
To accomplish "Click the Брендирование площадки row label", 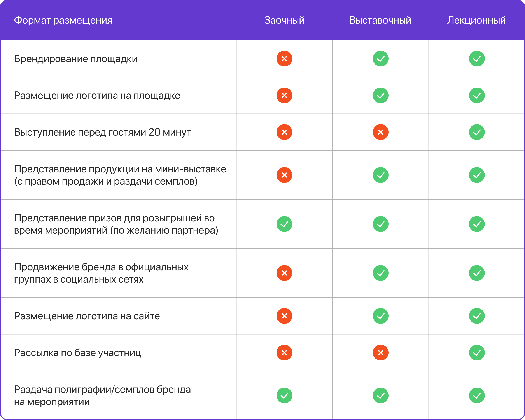I will click(75, 59).
